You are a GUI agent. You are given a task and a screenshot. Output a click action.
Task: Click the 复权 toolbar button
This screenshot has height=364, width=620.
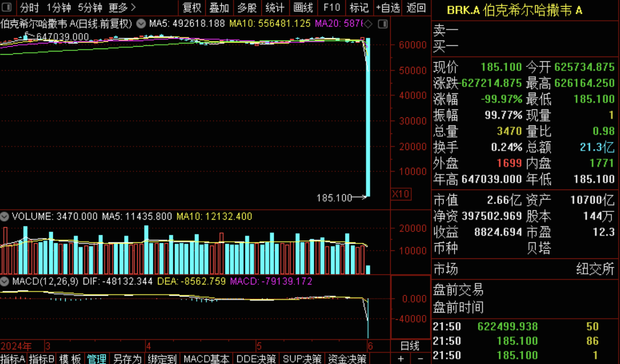pyautogui.click(x=192, y=8)
